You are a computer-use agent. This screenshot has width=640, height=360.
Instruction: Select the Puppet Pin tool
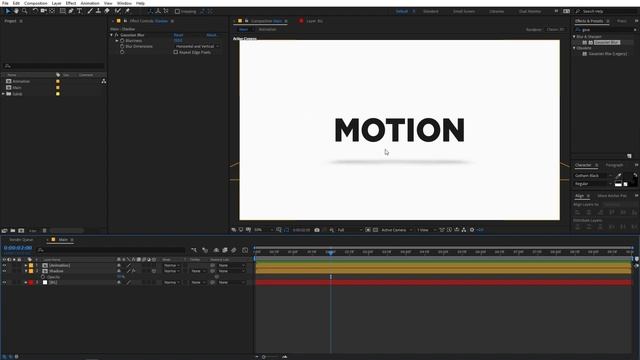(x=127, y=11)
